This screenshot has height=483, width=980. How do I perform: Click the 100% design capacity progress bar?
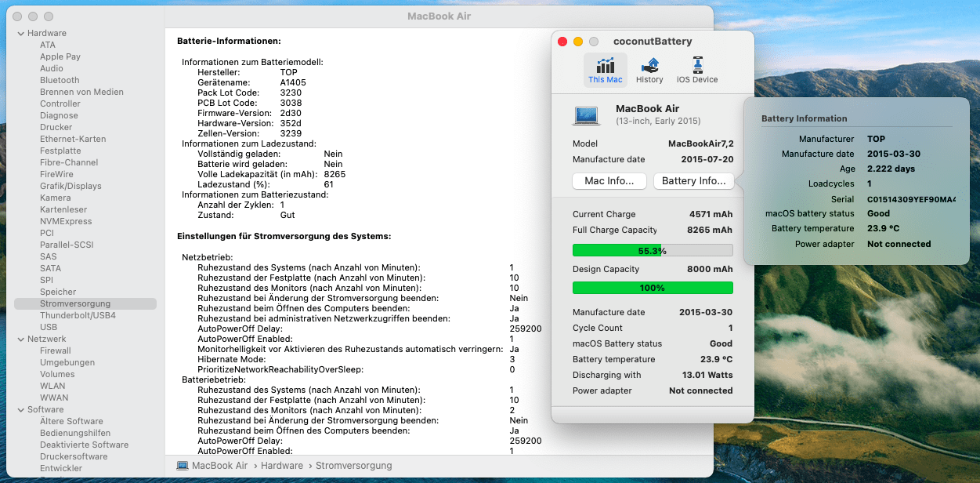(653, 288)
